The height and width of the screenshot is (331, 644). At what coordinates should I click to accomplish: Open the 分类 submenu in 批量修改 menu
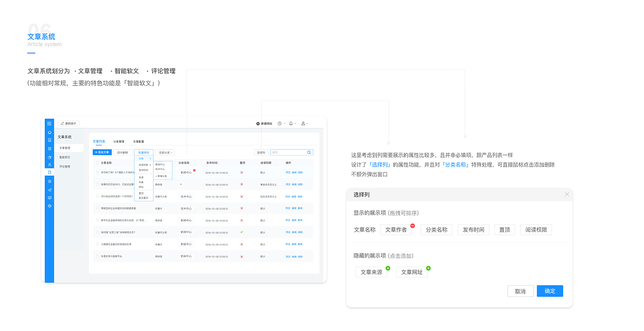pyautogui.click(x=141, y=159)
